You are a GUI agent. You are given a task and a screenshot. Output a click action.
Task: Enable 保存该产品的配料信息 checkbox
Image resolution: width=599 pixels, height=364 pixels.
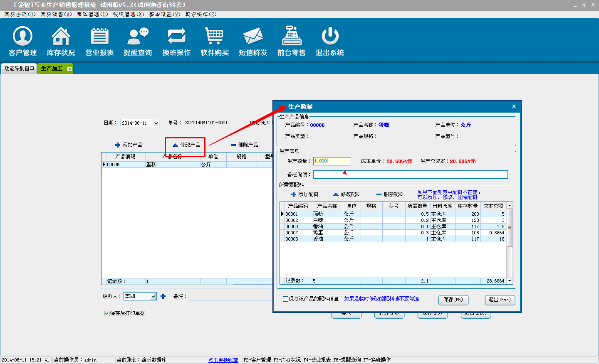(x=285, y=299)
